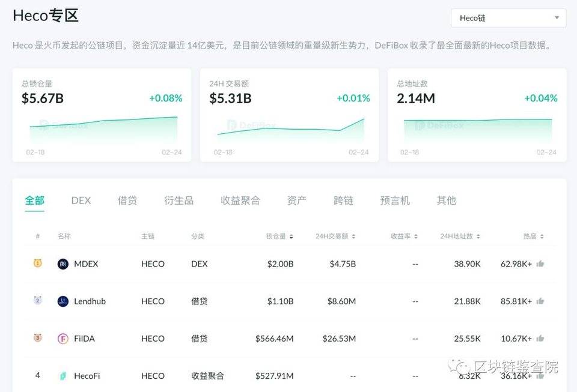Click Lendhub popularity 85.81K+
Screen dimensions: 577x392
point(516,301)
